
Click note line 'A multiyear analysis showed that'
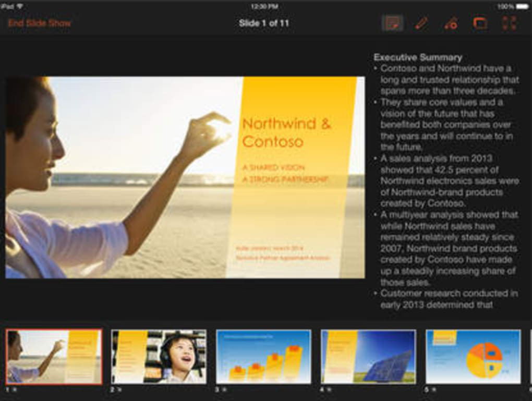click(449, 215)
